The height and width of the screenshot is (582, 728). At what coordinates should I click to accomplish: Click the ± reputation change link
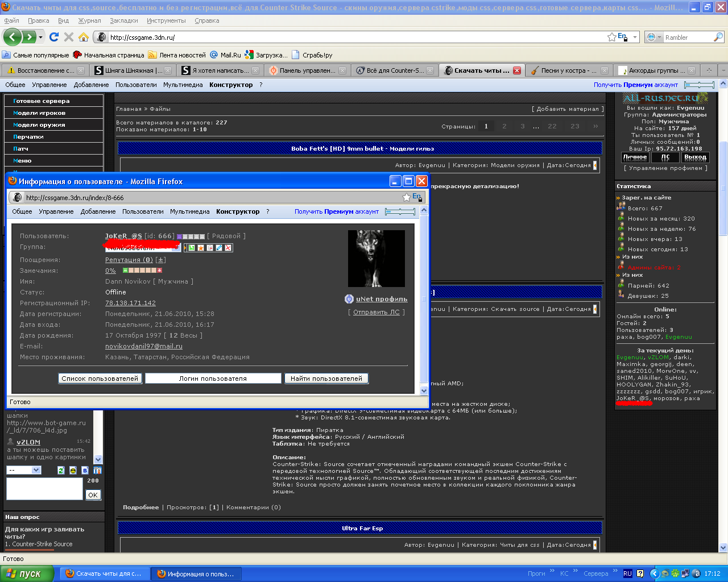click(160, 260)
